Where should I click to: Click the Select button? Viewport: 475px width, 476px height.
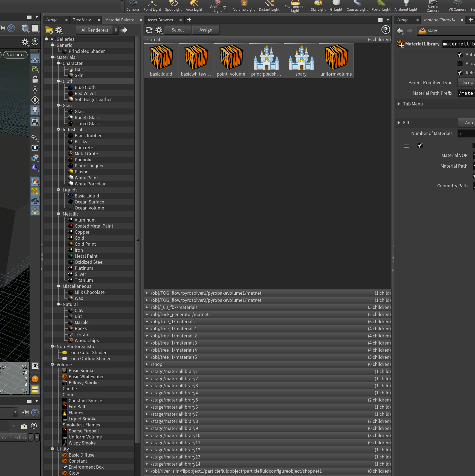(x=178, y=30)
